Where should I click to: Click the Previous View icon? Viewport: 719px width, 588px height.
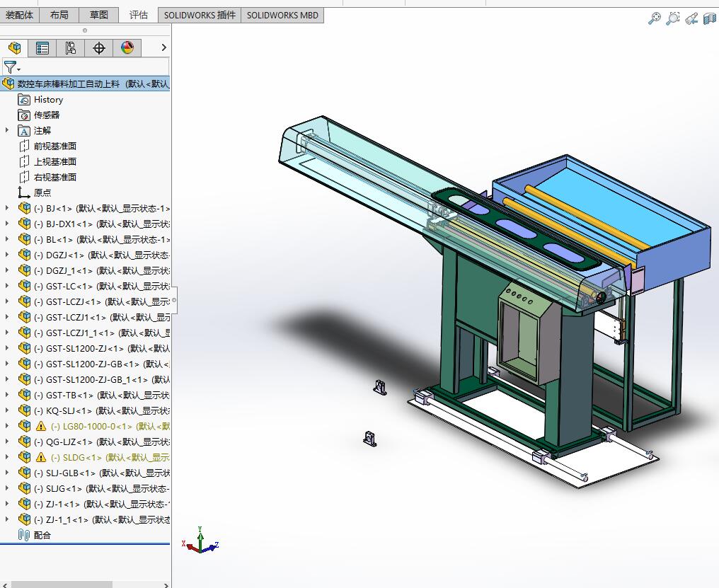691,18
